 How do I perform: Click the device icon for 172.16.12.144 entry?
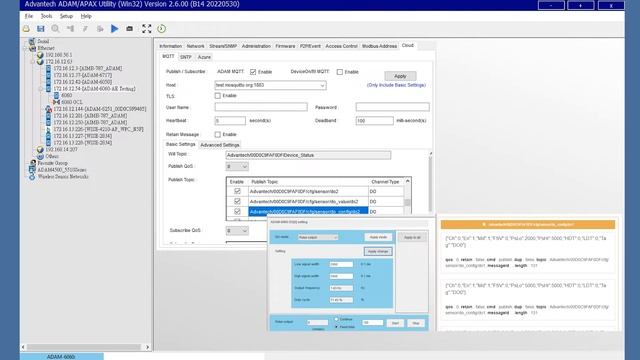(48, 109)
